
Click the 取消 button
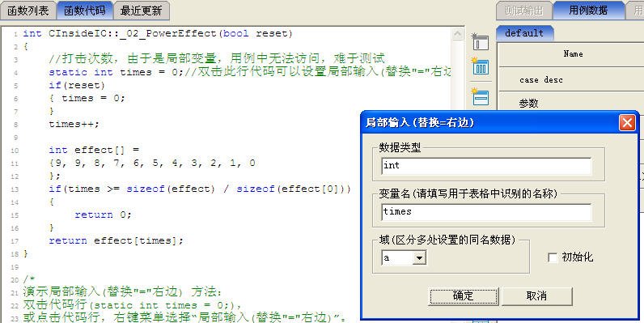(536, 295)
